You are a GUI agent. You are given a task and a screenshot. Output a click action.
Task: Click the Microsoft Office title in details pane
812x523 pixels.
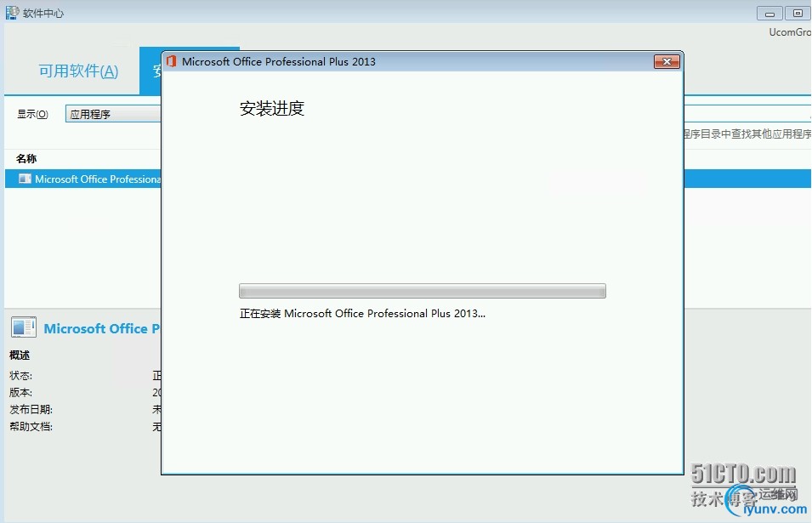(102, 328)
